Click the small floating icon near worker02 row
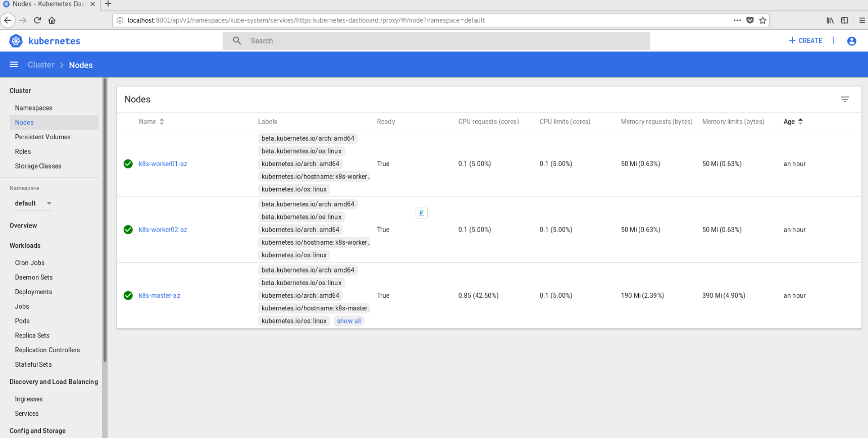The width and height of the screenshot is (868, 438). 421,213
